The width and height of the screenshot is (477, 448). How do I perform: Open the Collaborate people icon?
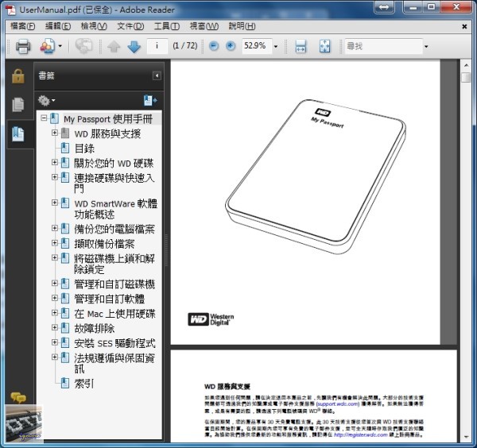[48, 46]
